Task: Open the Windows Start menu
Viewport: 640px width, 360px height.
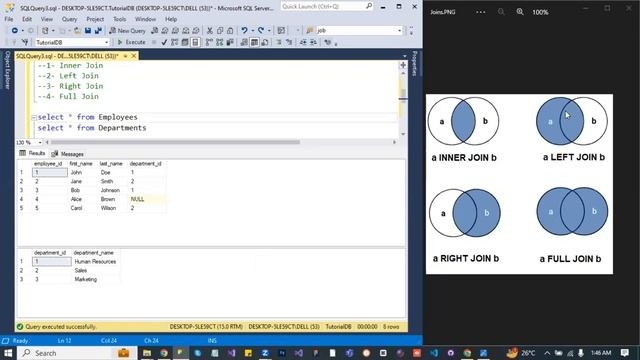Action: click(x=8, y=353)
